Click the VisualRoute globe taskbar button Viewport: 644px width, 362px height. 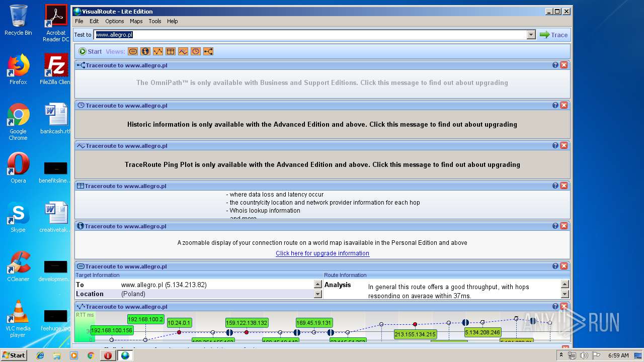(x=125, y=355)
